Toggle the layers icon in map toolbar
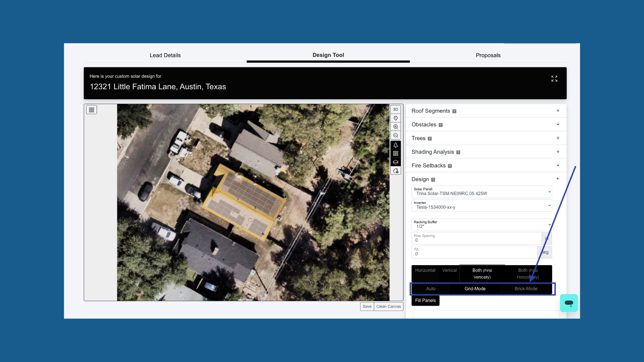The image size is (644, 362). (x=395, y=162)
